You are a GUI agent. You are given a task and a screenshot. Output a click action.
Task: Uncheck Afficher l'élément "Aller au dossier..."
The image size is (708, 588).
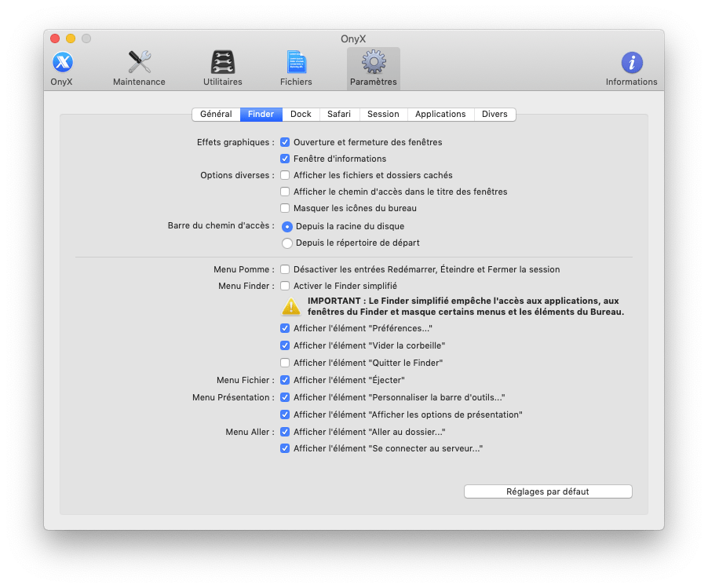tap(285, 432)
